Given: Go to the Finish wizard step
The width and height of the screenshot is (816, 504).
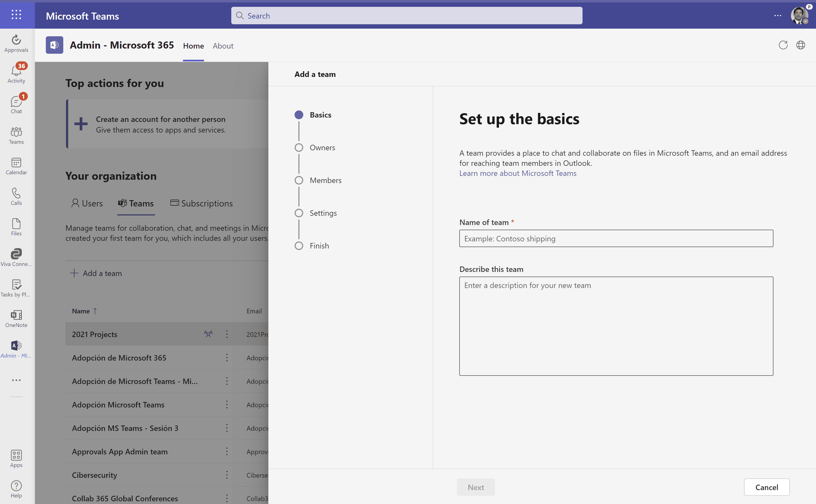Looking at the screenshot, I should coord(312,246).
